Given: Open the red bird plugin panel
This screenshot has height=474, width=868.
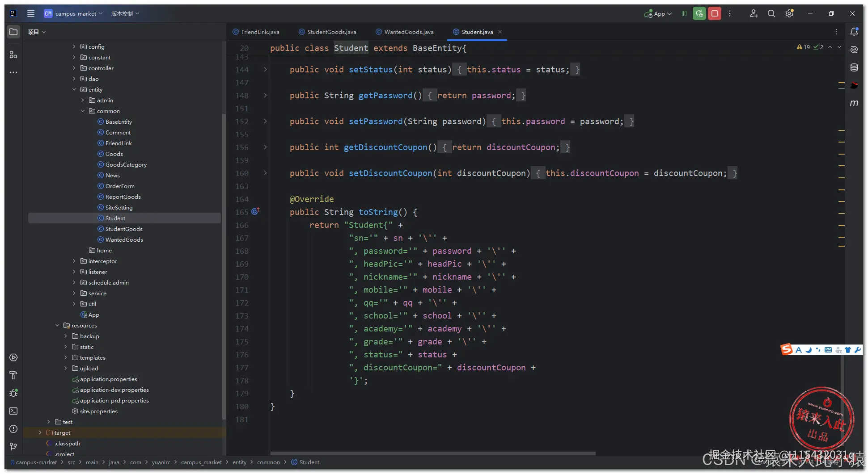Looking at the screenshot, I should tap(854, 85).
